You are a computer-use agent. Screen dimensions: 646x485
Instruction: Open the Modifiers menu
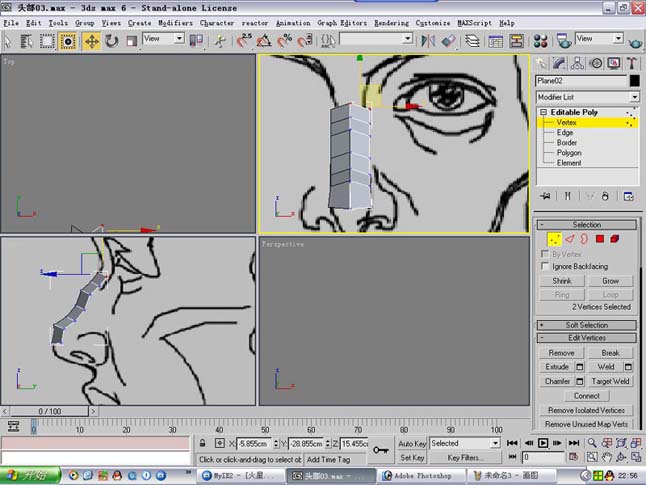tap(175, 23)
